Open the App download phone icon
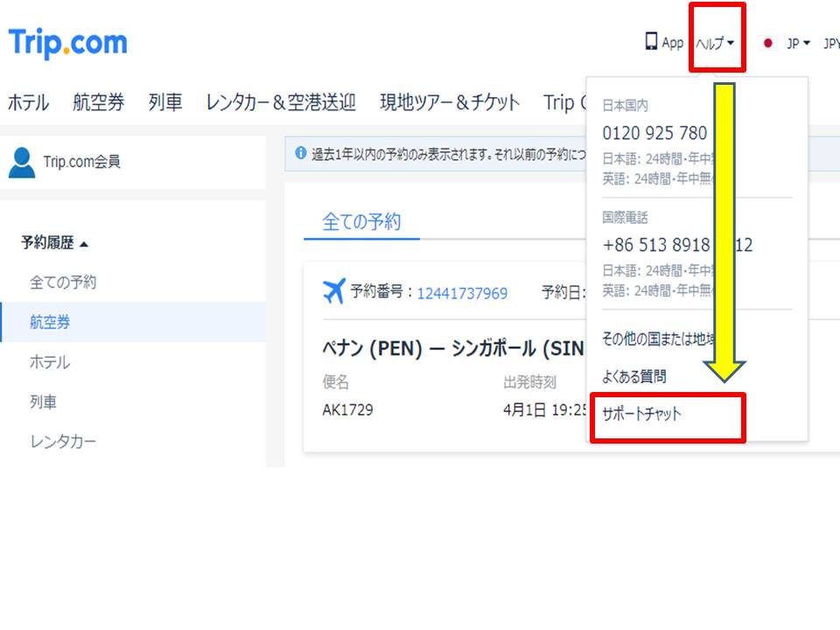The width and height of the screenshot is (840, 630). (651, 41)
